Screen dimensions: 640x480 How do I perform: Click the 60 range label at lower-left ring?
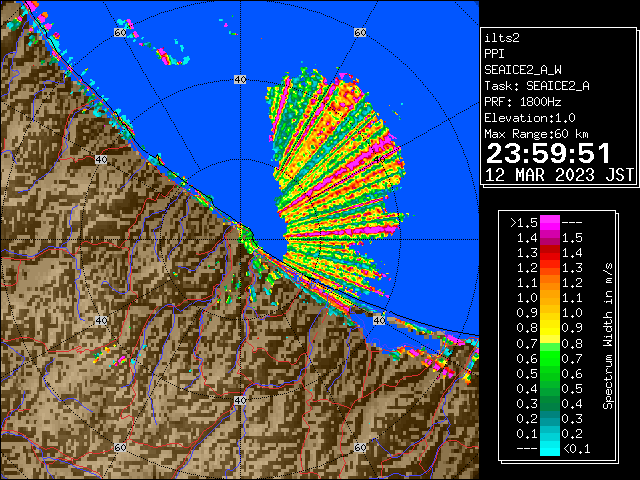(120, 448)
